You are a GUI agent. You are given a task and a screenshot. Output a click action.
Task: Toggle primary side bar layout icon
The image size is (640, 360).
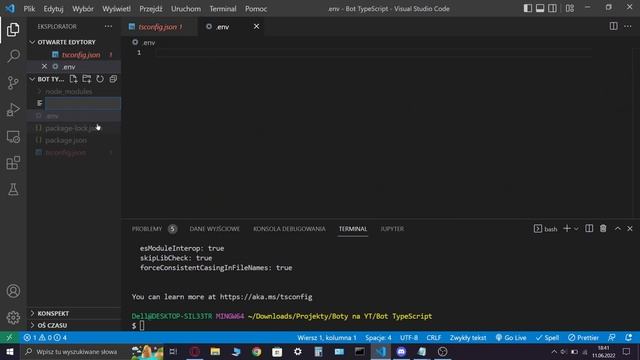(x=528, y=8)
